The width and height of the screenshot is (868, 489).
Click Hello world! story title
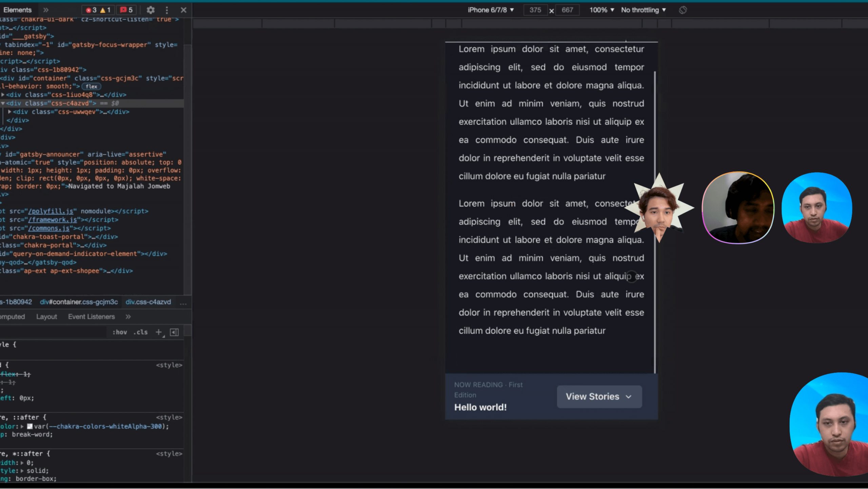click(x=480, y=407)
